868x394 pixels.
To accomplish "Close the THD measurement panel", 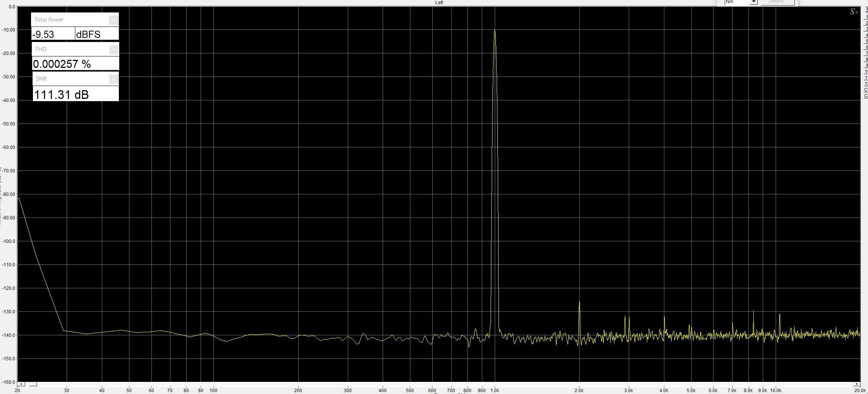I will pyautogui.click(x=114, y=50).
